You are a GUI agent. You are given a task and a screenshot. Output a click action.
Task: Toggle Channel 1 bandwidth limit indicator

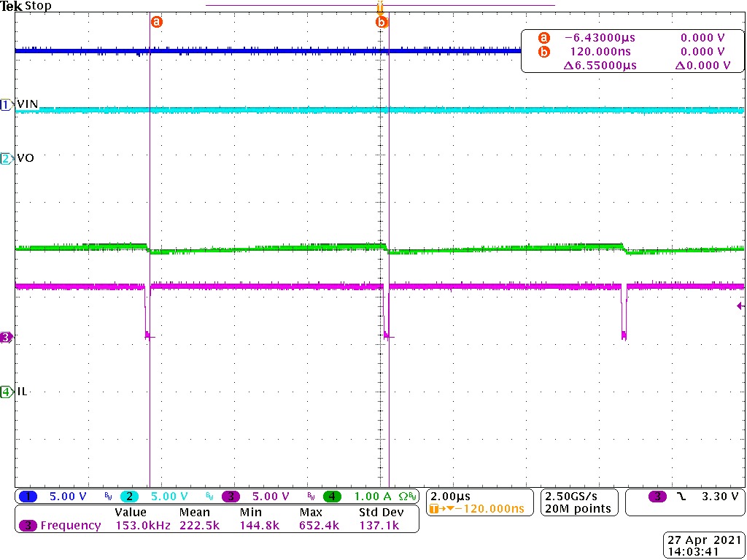[107, 496]
